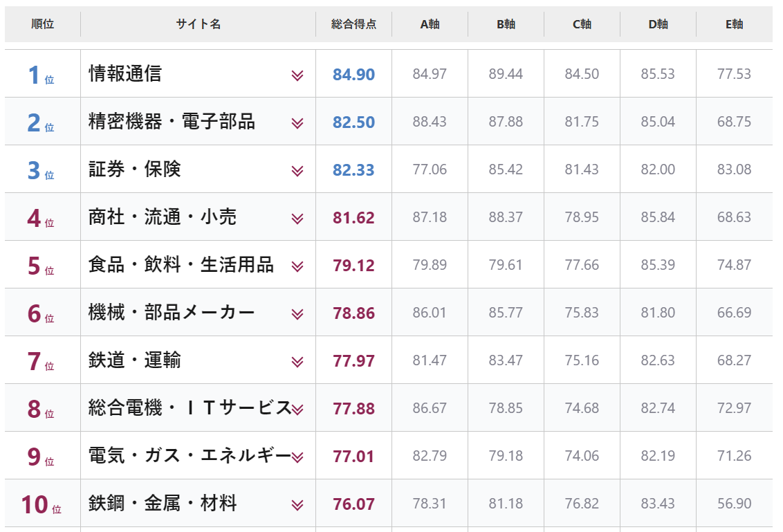Select the 鉄道・運輸 industry name
The image size is (783, 532).
point(135,360)
